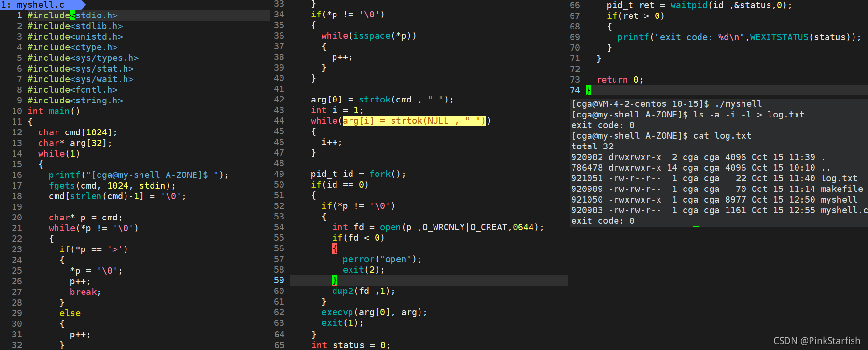Viewport: 868px width, 350px height.
Task: Click the 'fgets(cmd, 1024, stdin);' line
Action: click(112, 186)
